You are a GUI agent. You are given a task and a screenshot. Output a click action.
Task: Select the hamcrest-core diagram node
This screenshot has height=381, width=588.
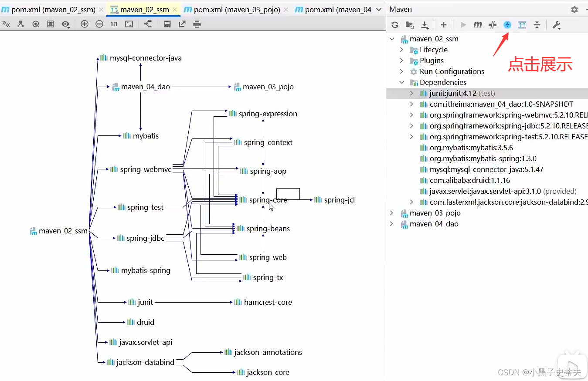pyautogui.click(x=263, y=302)
